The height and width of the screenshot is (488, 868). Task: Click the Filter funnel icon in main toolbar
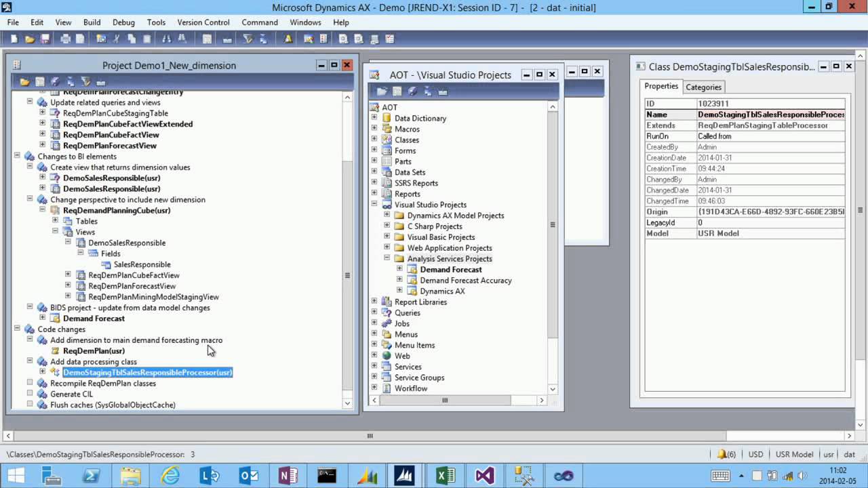[248, 39]
